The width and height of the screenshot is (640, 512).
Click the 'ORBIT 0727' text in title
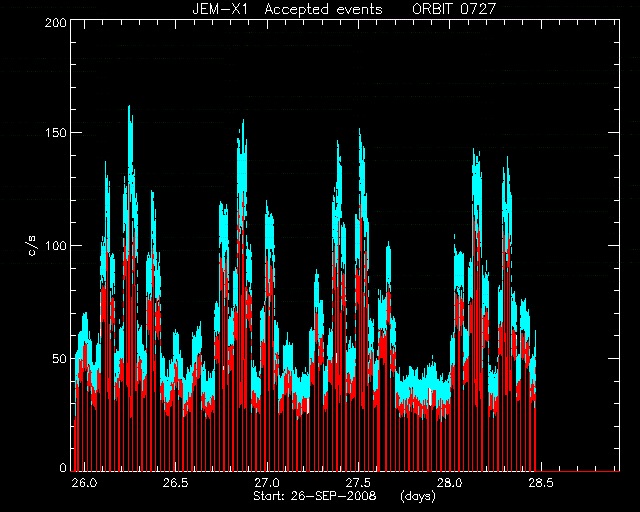(x=454, y=9)
